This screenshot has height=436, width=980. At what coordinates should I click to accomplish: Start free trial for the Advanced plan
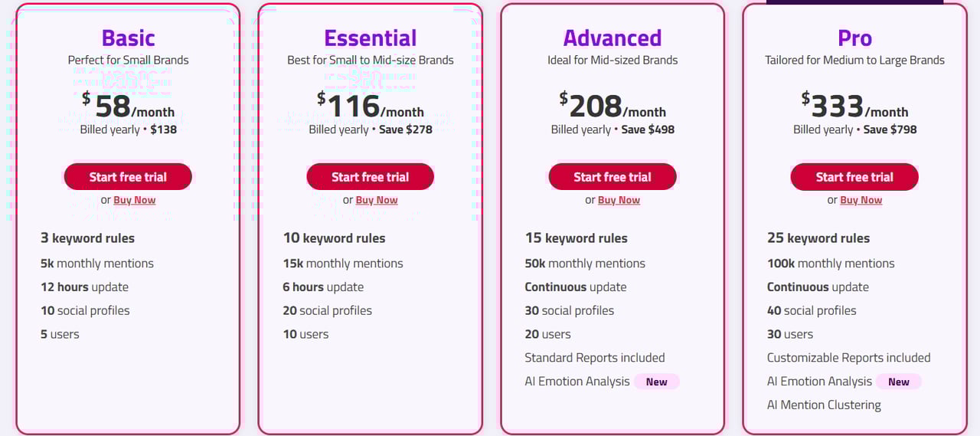(612, 177)
